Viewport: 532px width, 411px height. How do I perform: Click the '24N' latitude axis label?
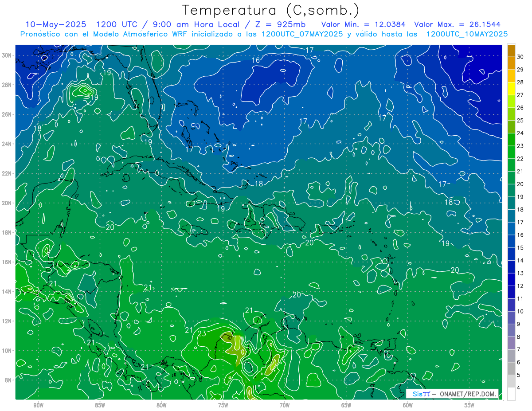[x=7, y=144]
